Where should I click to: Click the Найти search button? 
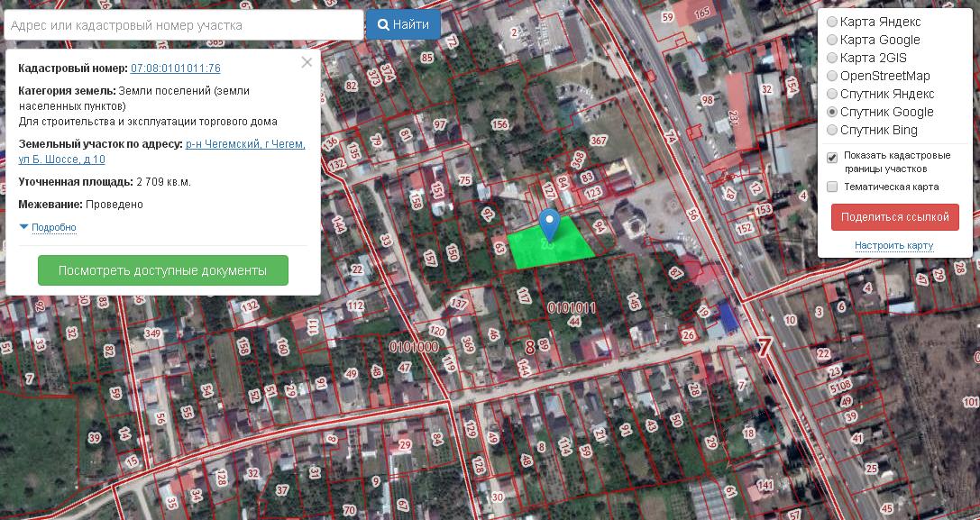click(403, 25)
